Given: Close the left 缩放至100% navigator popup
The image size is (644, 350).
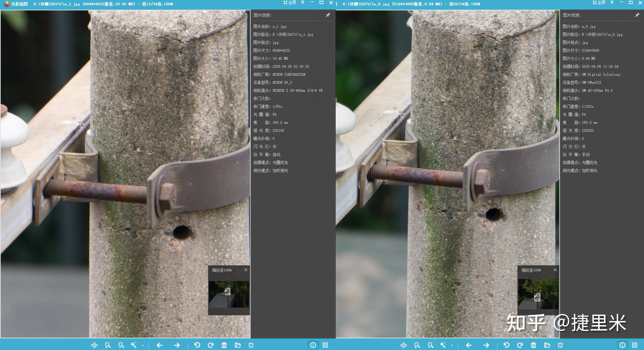Looking at the screenshot, I should (246, 270).
